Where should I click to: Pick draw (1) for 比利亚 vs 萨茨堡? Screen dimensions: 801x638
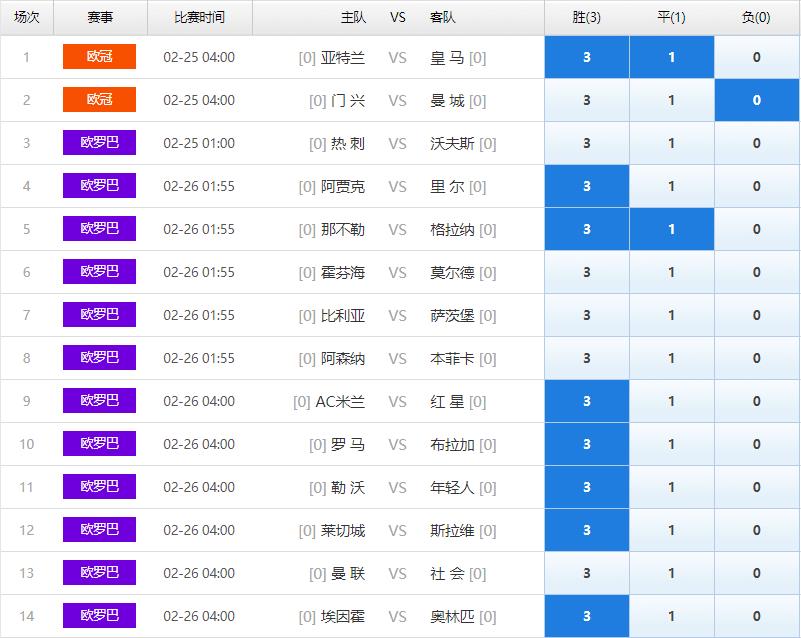tap(672, 315)
